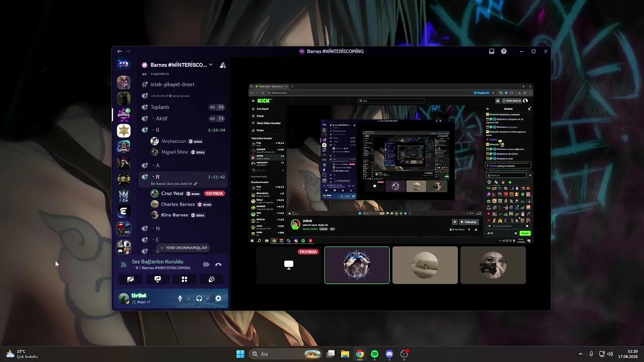The image size is (644, 362).
Task: Open user settings gear
Action: coord(218,299)
